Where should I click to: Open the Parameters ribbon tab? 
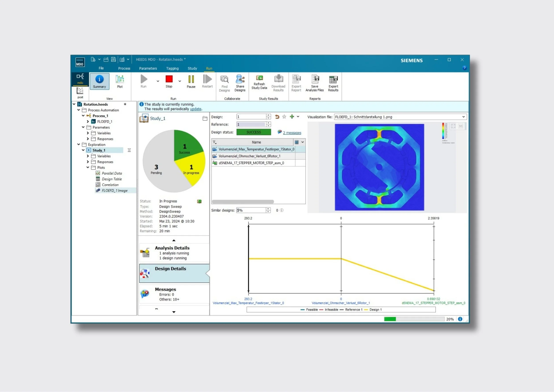(148, 69)
